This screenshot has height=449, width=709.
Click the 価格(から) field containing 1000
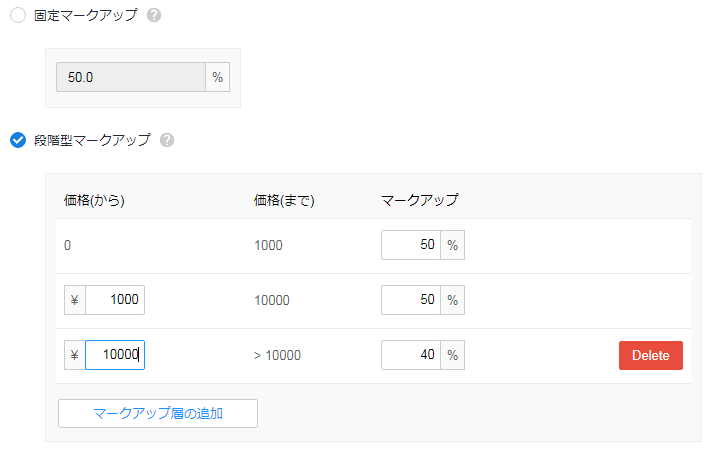click(x=115, y=300)
